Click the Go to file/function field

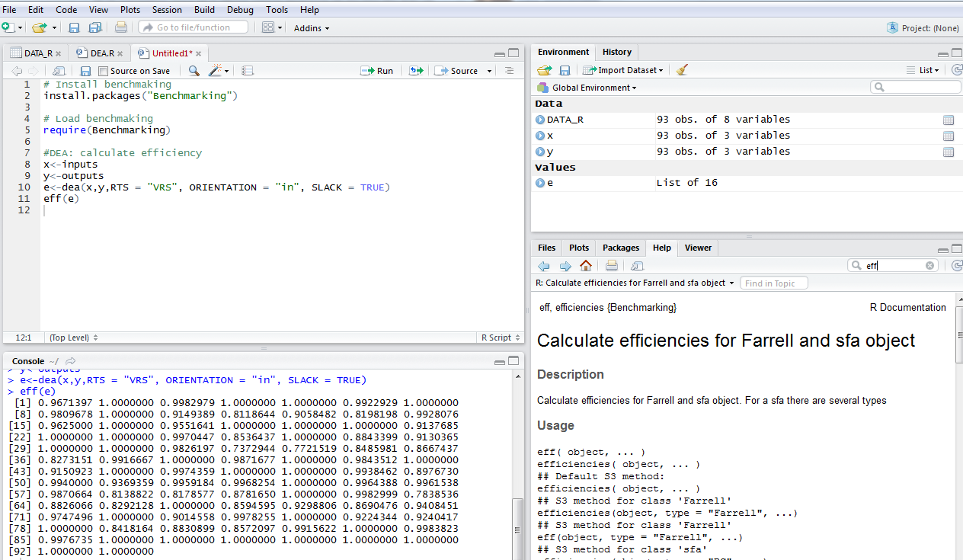point(194,27)
